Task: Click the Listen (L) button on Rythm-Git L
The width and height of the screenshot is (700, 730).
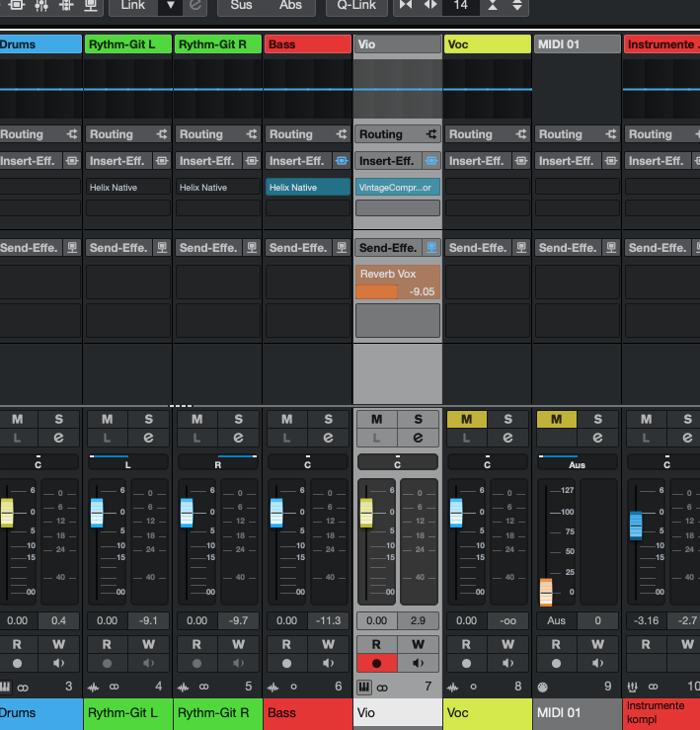Action: [107, 438]
